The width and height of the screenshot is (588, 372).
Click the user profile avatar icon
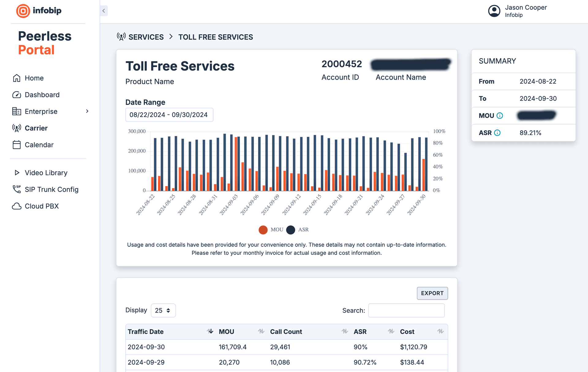click(x=494, y=11)
